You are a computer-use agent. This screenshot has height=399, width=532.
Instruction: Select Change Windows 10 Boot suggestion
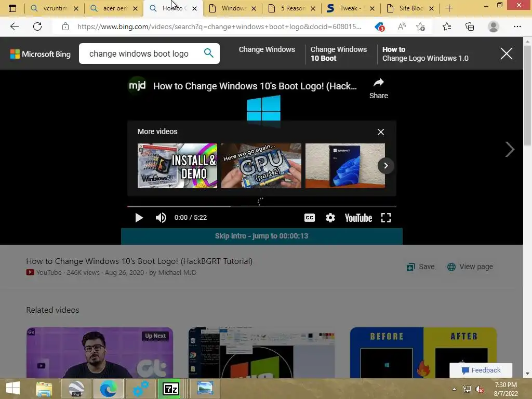click(339, 54)
